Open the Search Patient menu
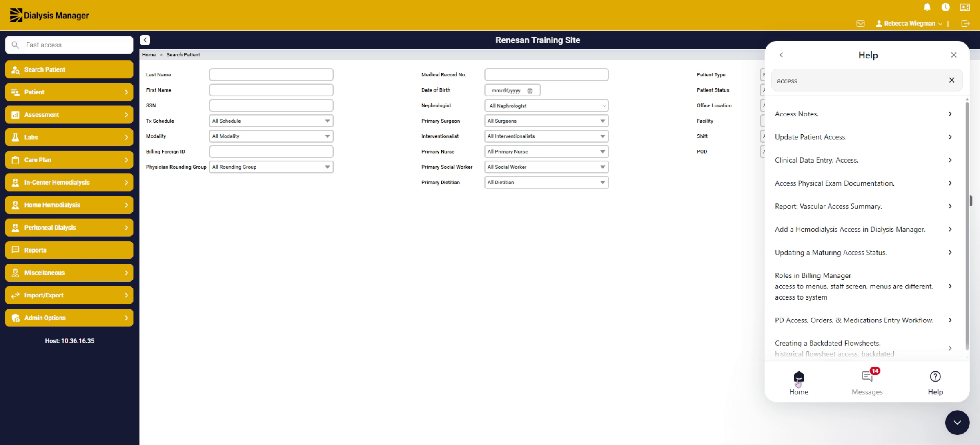 pyautogui.click(x=69, y=69)
